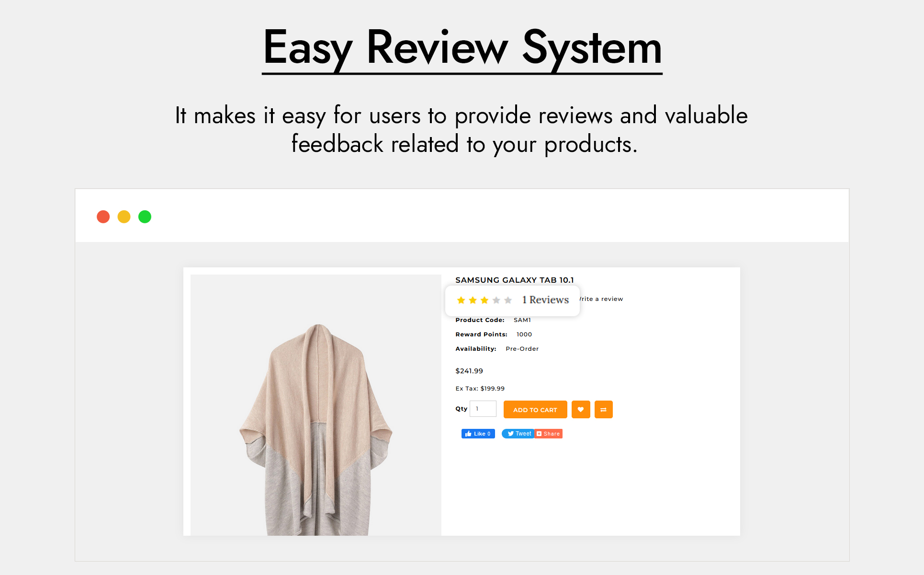The image size is (924, 575).
Task: Open the 1 Reviews link
Action: tap(545, 300)
